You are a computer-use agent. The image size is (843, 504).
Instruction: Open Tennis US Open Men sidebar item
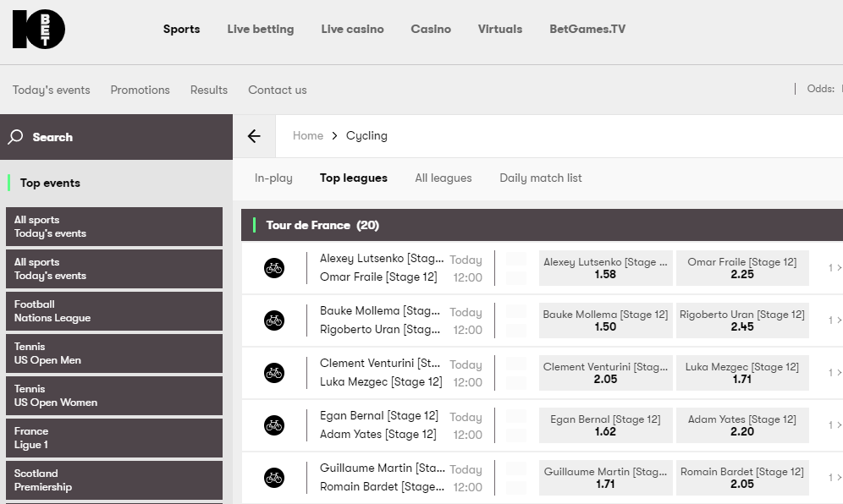114,353
